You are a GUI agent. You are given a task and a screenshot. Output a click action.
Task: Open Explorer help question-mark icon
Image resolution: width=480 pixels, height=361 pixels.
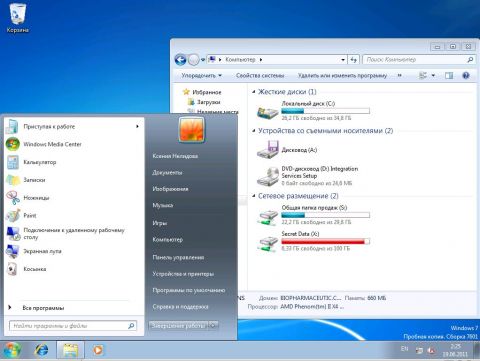click(x=466, y=75)
